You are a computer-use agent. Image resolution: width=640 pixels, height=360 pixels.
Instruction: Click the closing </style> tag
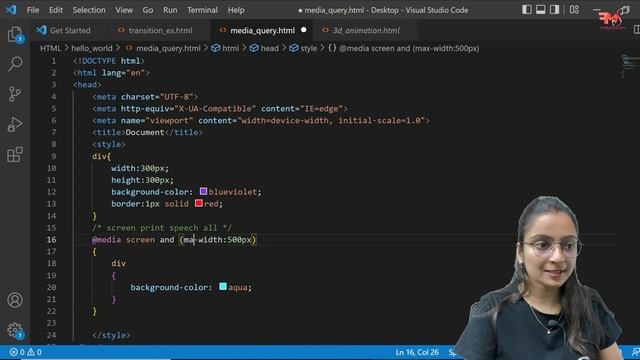click(111, 335)
